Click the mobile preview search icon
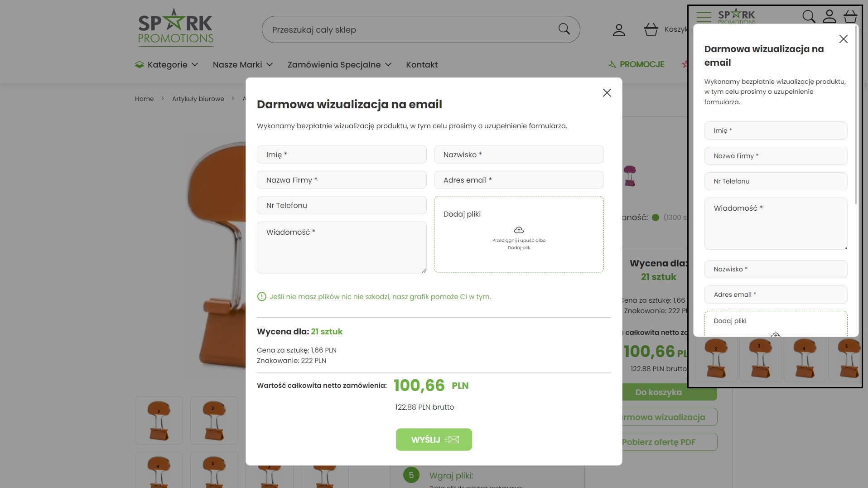The image size is (868, 488). 809,16
